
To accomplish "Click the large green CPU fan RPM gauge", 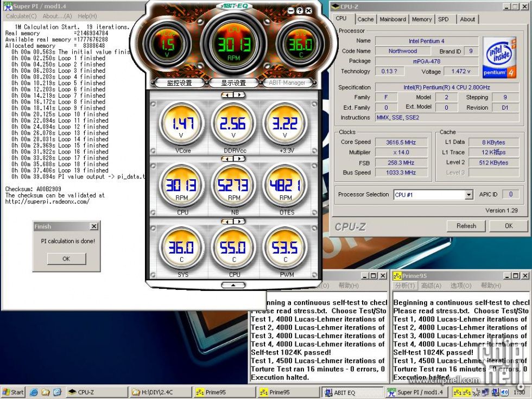I will 234,44.
